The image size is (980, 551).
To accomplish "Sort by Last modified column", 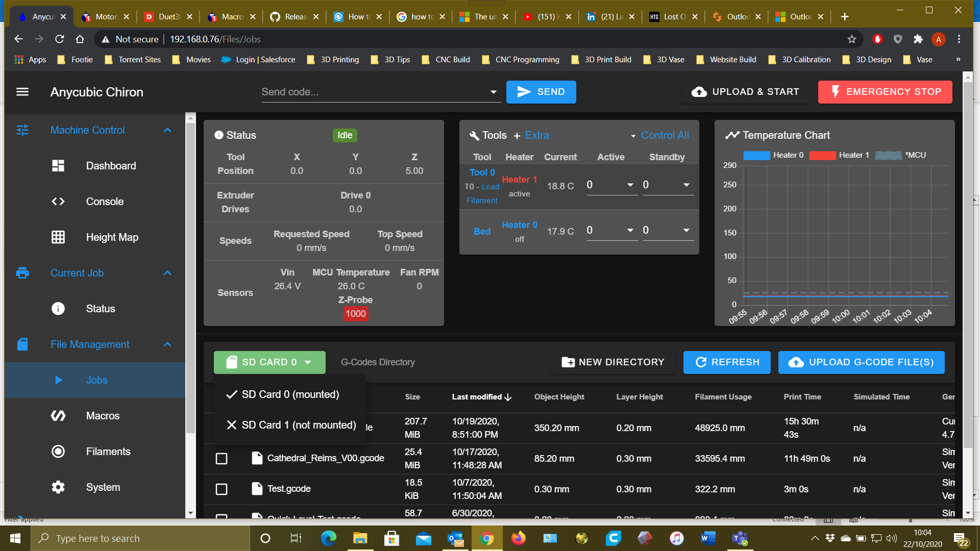I will [481, 397].
